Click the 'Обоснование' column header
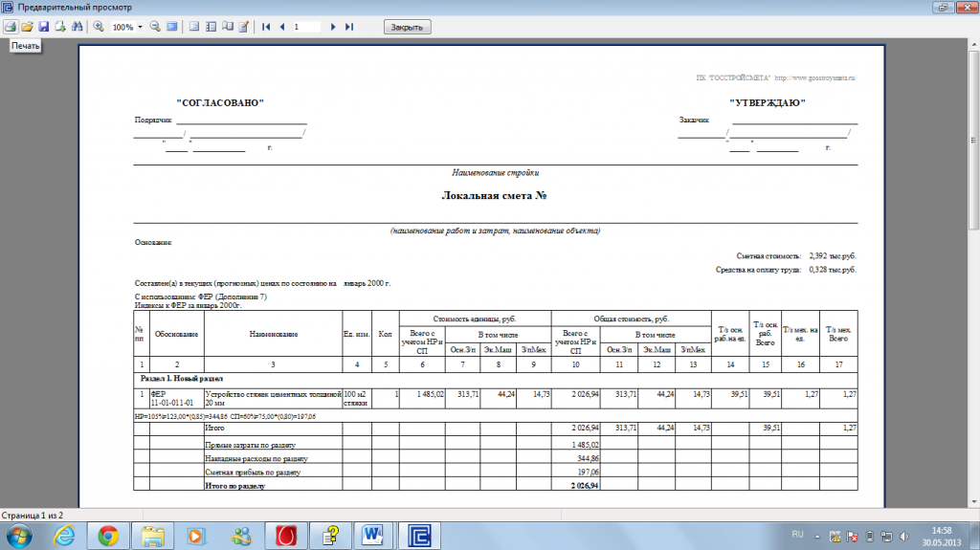Image resolution: width=980 pixels, height=550 pixels. tap(177, 334)
